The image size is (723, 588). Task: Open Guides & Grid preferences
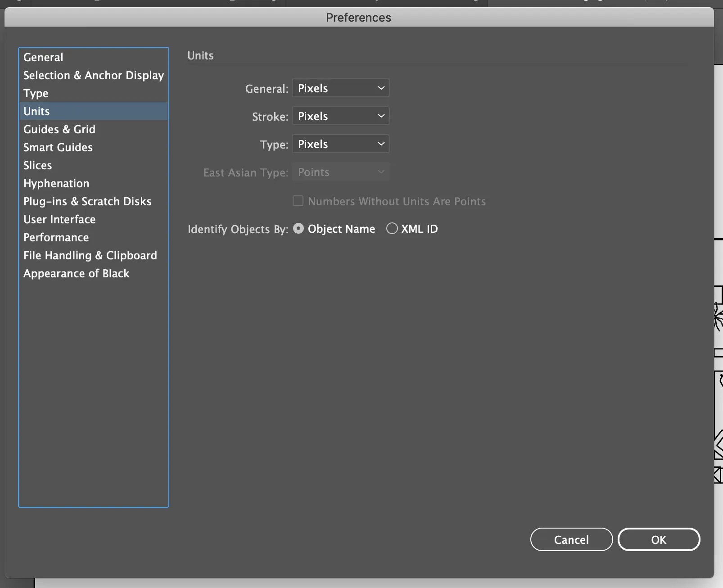click(x=59, y=129)
